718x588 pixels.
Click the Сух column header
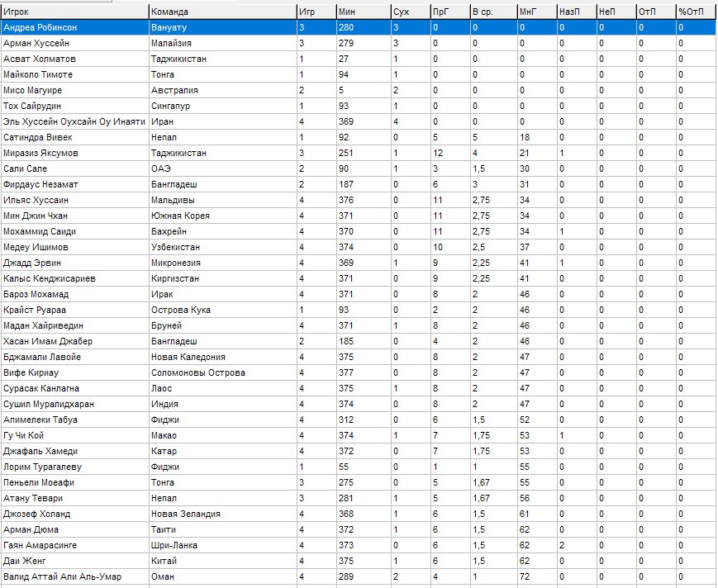410,12
